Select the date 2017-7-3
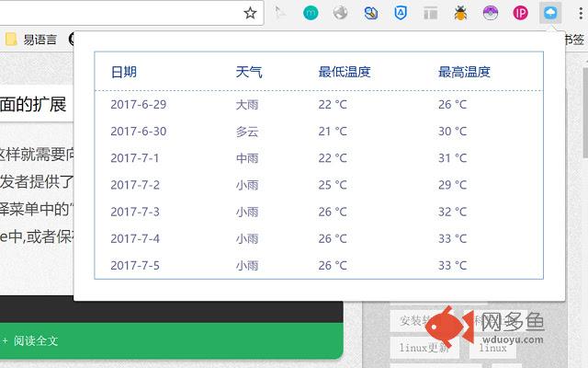The image size is (588, 368). coord(135,213)
